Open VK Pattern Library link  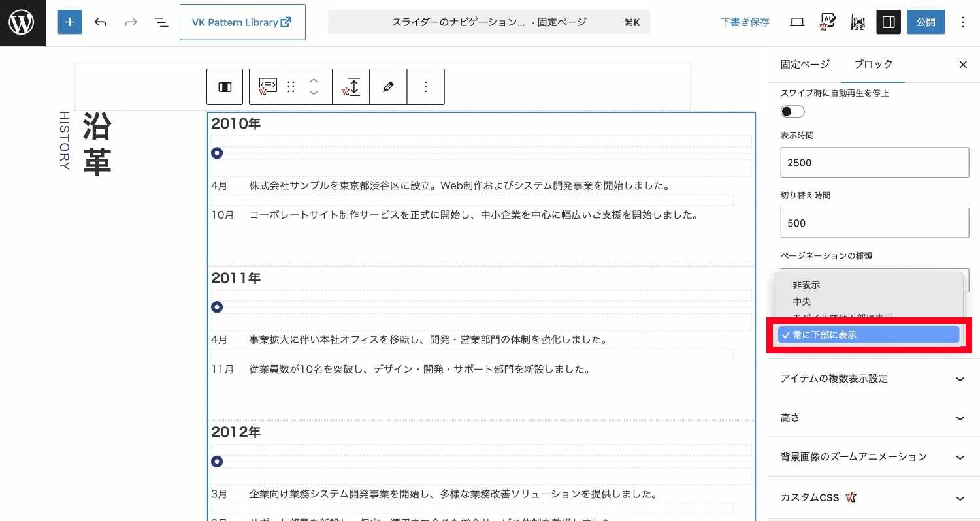click(x=242, y=22)
